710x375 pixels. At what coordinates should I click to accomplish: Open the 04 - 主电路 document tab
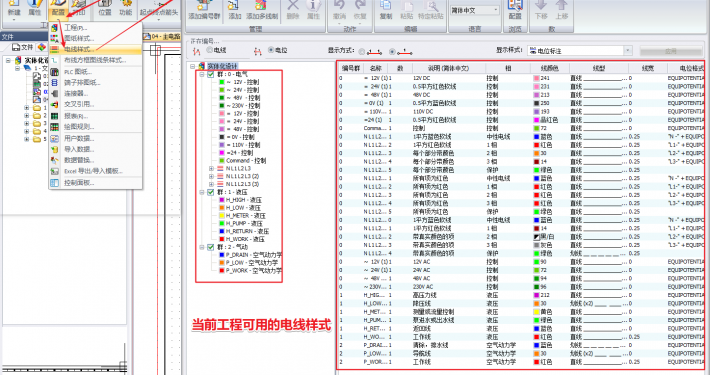coord(162,36)
